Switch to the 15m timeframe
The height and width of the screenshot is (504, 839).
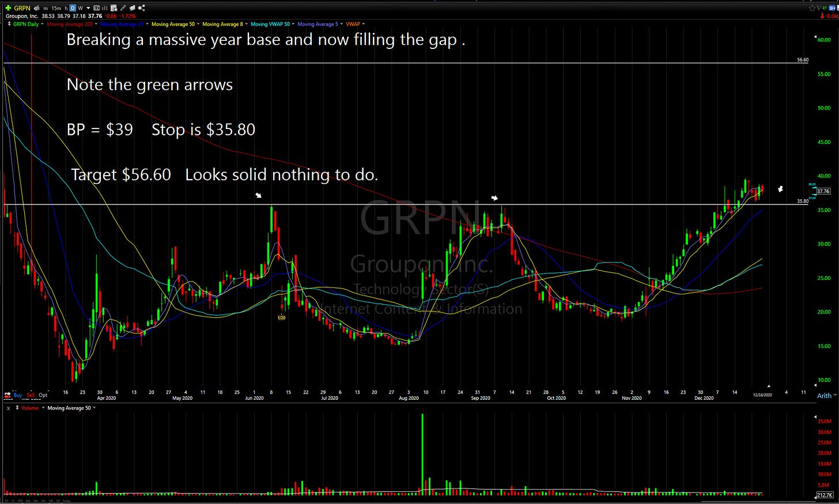pos(56,8)
